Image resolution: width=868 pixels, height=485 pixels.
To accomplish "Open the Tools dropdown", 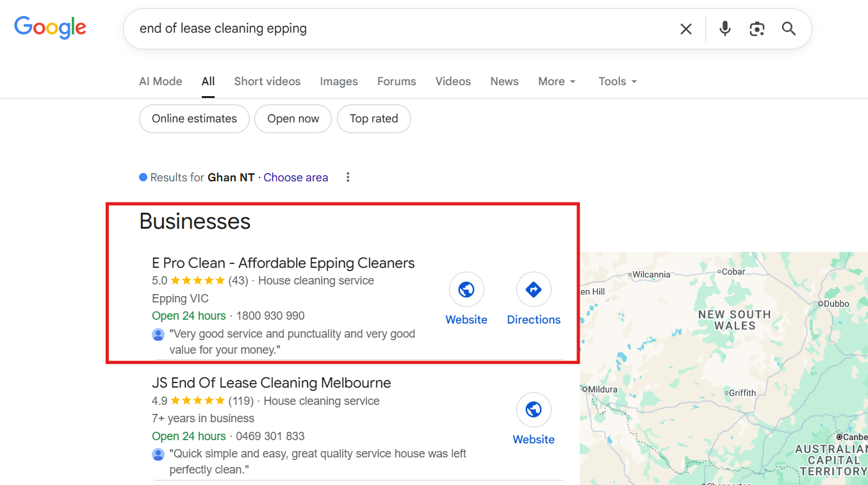I will [x=618, y=81].
